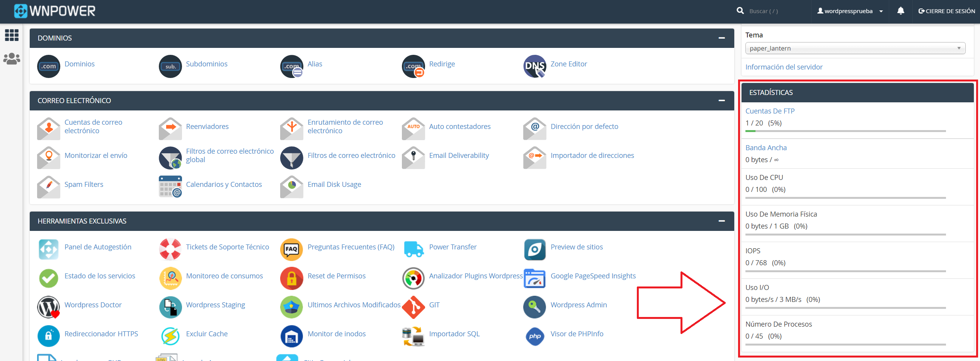980x361 pixels.
Task: Open the Panel de Autogestión icon
Action: pyautogui.click(x=49, y=249)
